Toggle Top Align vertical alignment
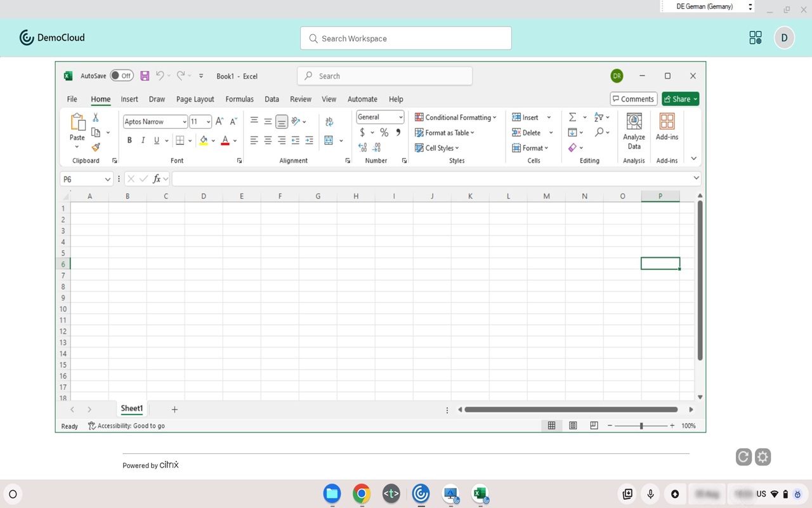Viewport: 812px width, 508px height. point(254,121)
